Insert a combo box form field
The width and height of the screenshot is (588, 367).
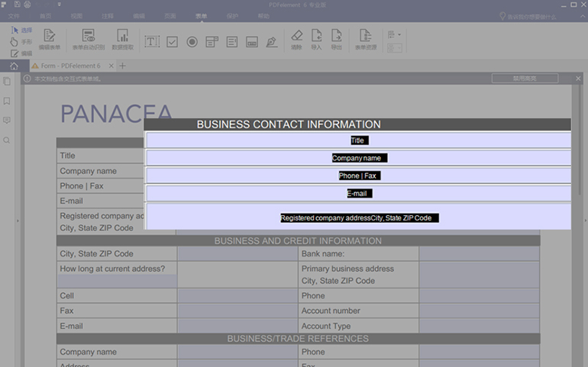212,41
